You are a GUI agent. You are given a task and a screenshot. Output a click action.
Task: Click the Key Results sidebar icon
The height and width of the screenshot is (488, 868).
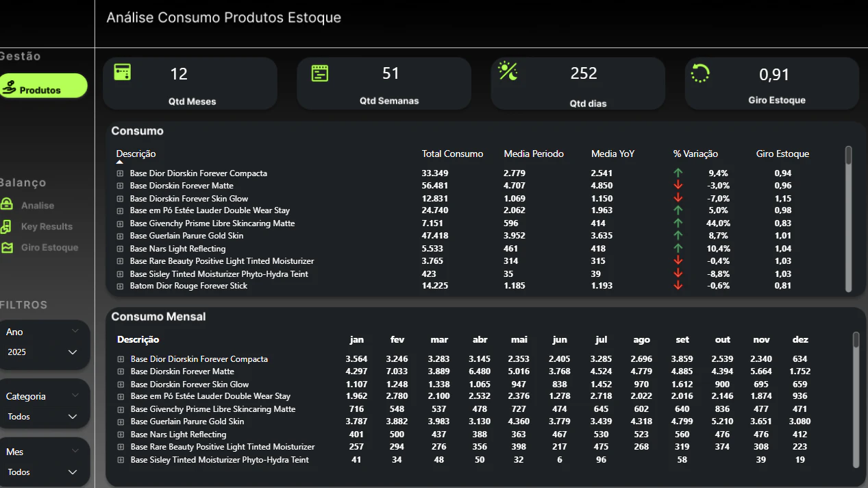(7, 226)
